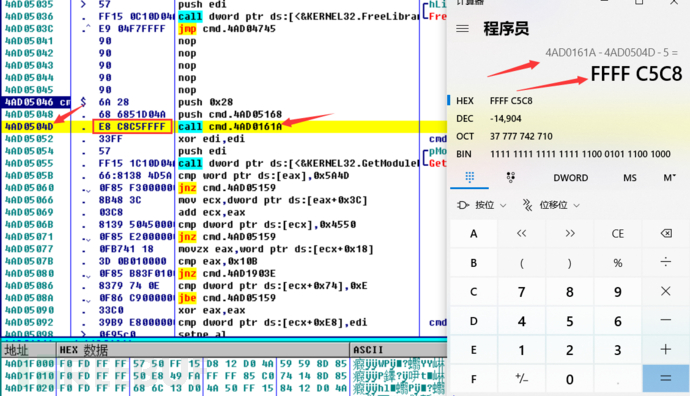Viewport: 690px width, 396px height.
Task: Select dump row at address 4AD1F000
Action: 224,364
